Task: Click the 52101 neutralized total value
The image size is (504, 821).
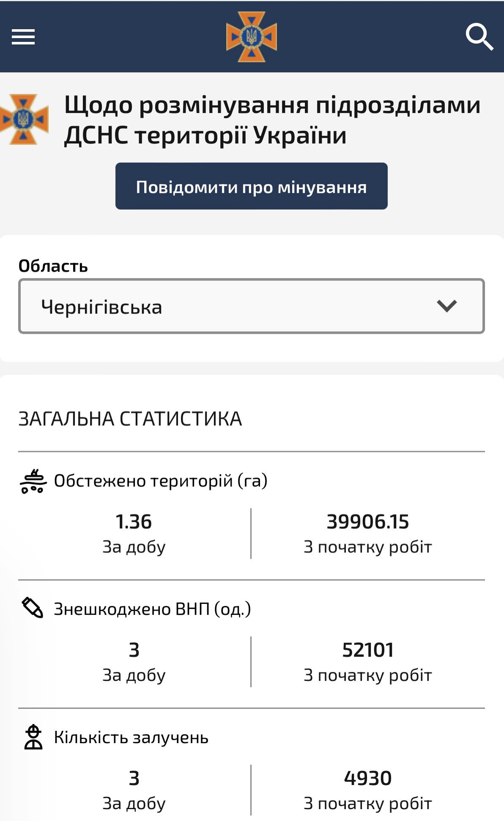Action: pos(368,650)
